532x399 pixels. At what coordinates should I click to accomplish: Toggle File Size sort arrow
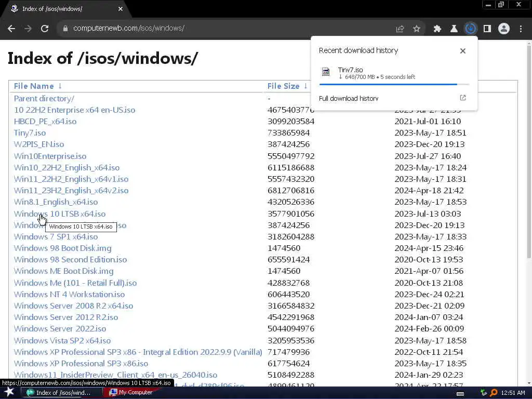pyautogui.click(x=305, y=86)
